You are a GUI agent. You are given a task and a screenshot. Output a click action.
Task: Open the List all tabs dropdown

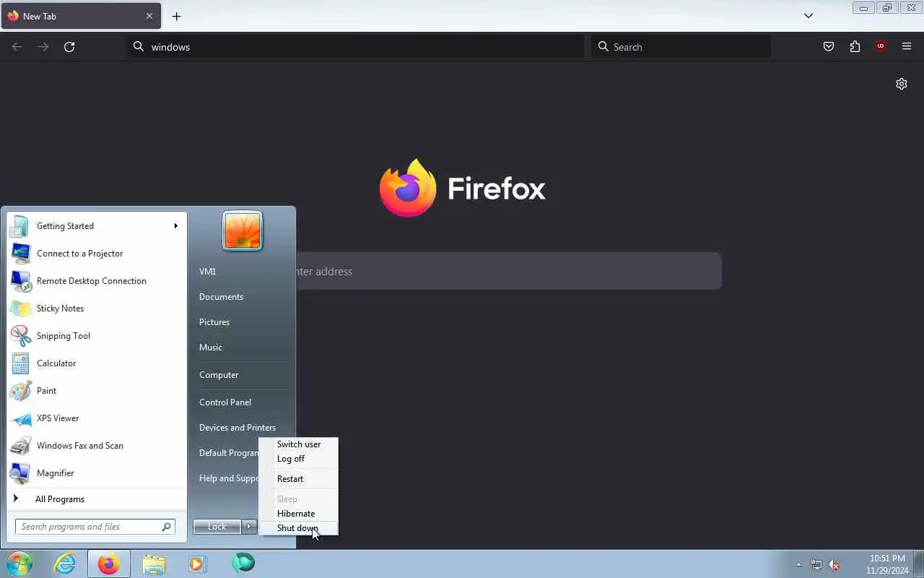[x=808, y=16]
